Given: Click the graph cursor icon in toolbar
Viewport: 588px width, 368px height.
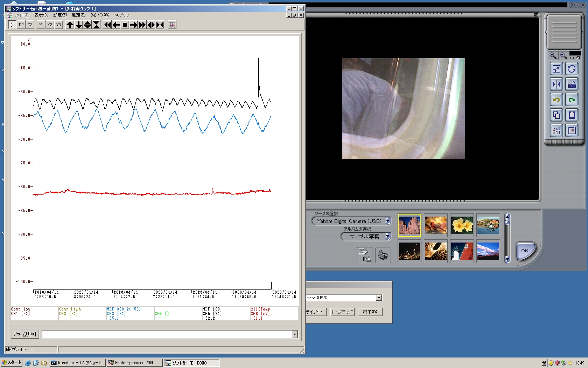Looking at the screenshot, I should [x=172, y=25].
